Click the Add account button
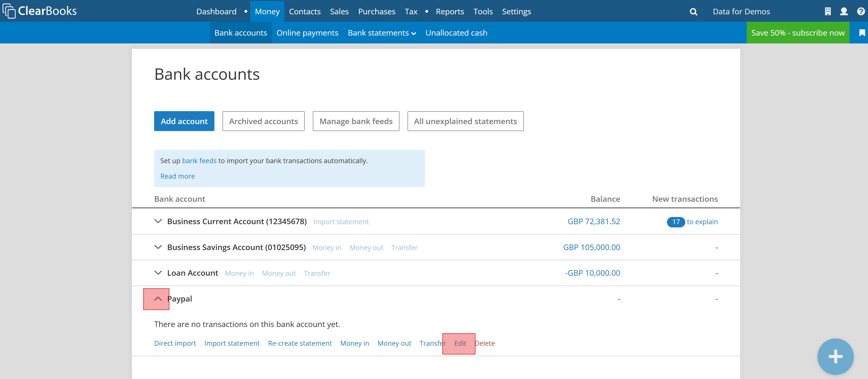The image size is (868, 379). pyautogui.click(x=184, y=121)
